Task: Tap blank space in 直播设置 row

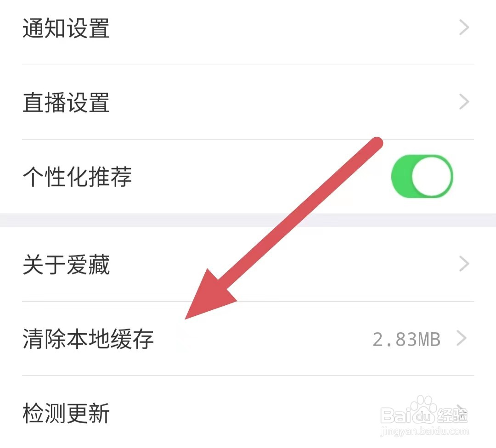Action: 284,102
